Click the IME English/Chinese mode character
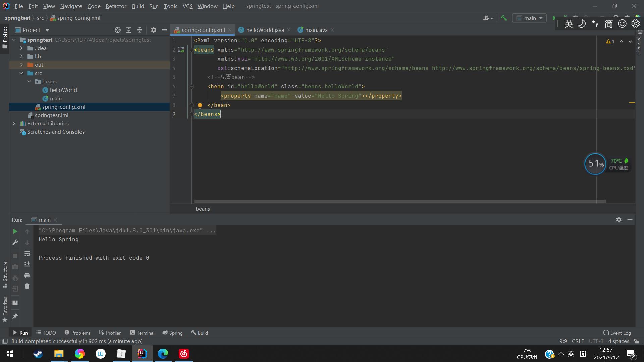 [x=569, y=24]
